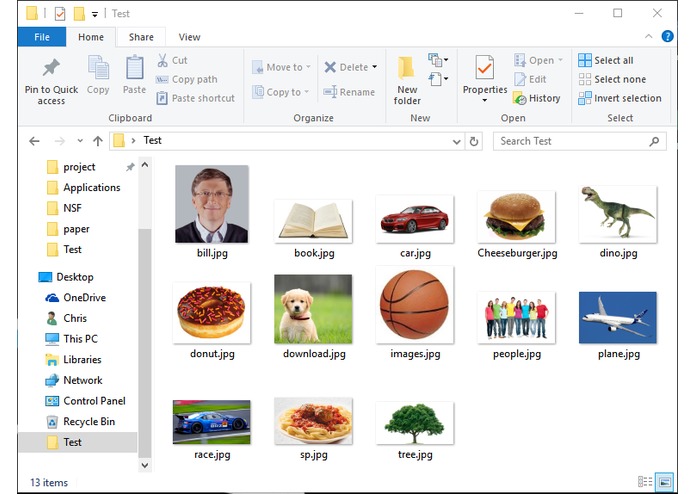Open the New item dropdown
The width and height of the screenshot is (695, 494).
click(438, 59)
